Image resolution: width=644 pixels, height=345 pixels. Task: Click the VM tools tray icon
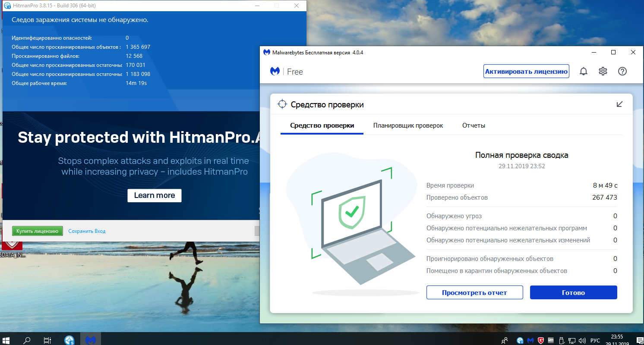[551, 340]
